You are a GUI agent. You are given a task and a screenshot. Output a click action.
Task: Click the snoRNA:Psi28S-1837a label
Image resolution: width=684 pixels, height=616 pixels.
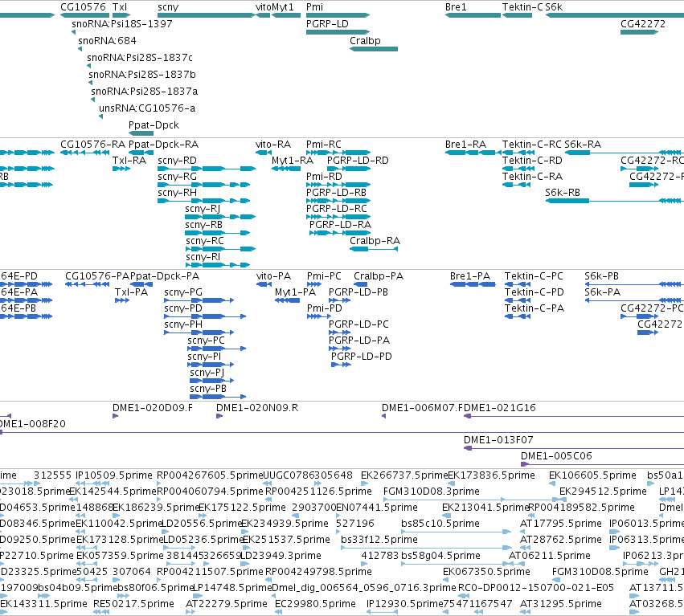pos(145,92)
